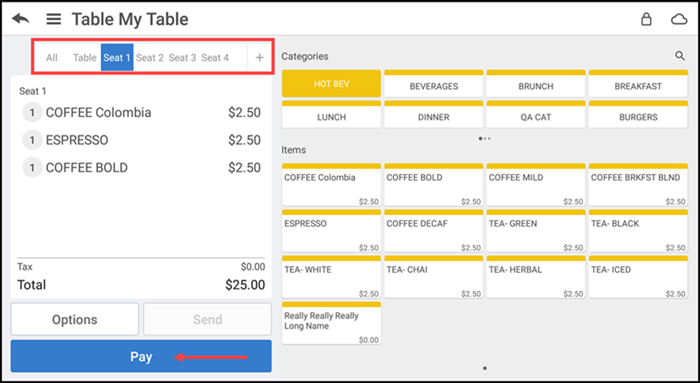Switch to the All tab
Viewport: 700px width, 383px height.
pyautogui.click(x=52, y=57)
